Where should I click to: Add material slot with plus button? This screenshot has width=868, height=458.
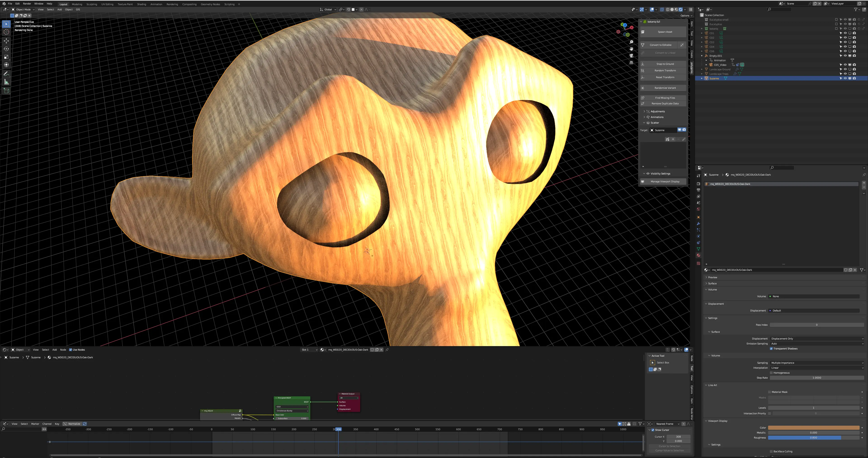point(864,183)
